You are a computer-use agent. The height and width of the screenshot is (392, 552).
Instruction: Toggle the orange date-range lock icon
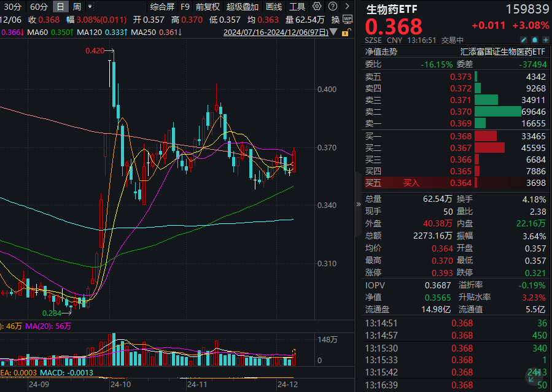(x=346, y=33)
